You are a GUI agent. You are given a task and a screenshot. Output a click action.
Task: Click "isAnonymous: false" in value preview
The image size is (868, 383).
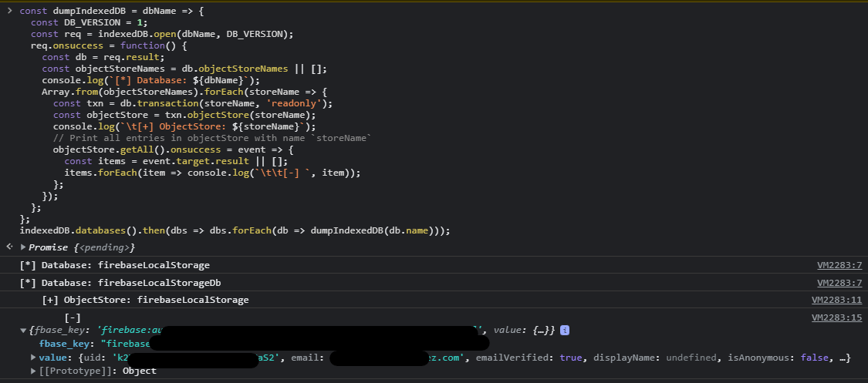[777, 358]
